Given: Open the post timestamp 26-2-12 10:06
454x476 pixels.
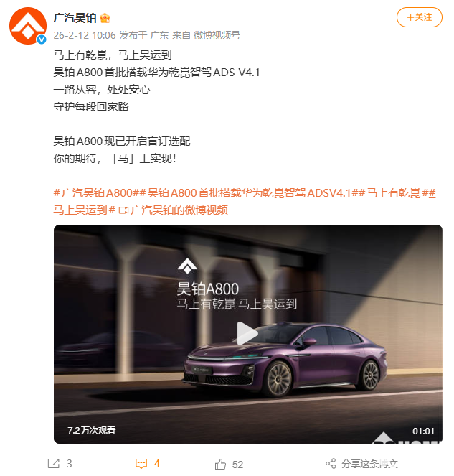Looking at the screenshot, I should 85,35.
